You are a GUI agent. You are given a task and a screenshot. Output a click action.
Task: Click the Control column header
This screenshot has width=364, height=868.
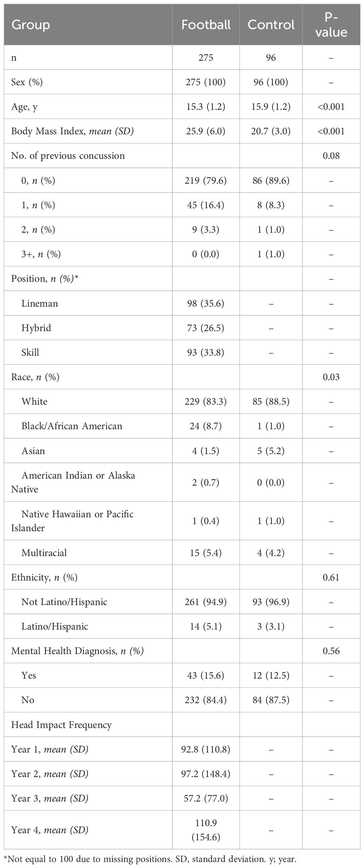[x=271, y=25]
